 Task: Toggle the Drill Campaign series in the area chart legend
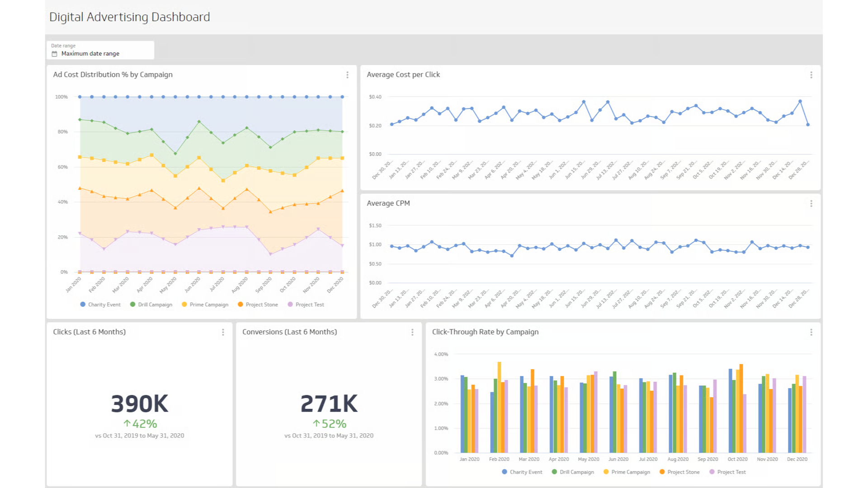point(152,305)
